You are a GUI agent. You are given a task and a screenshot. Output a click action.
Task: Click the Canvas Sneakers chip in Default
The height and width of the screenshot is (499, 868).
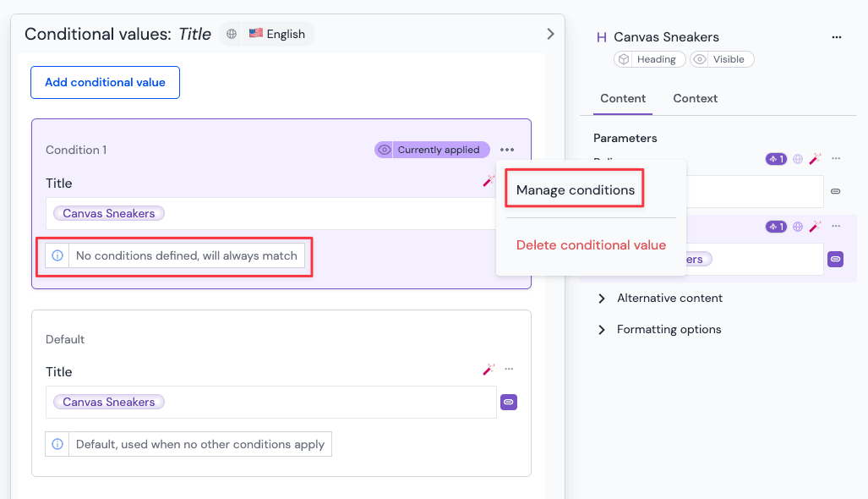[108, 402]
